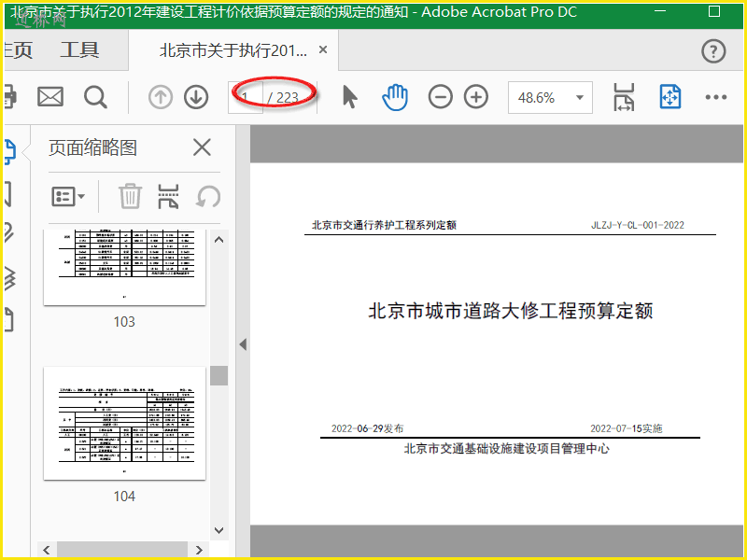Click the page number input field
Viewport: 747px width, 560px height.
(246, 98)
